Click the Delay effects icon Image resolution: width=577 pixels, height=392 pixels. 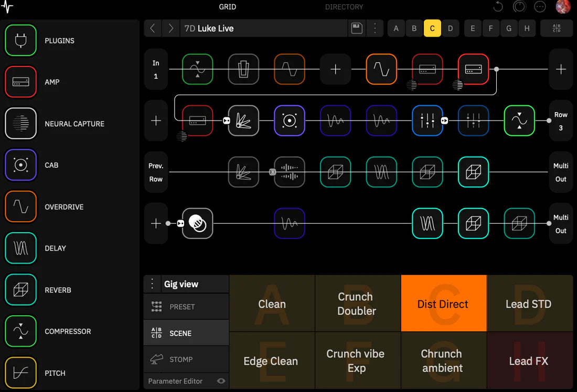[x=21, y=248]
